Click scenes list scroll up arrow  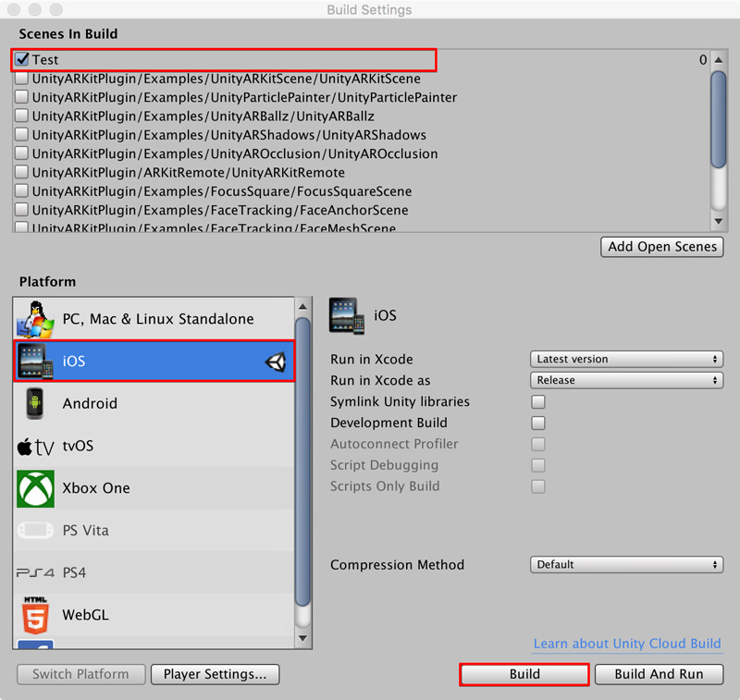[719, 60]
